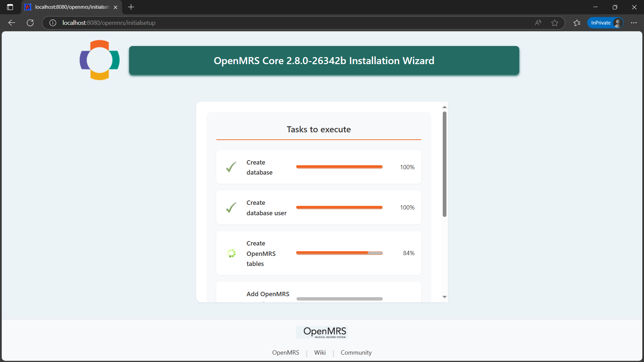Refresh the page with the reload icon
This screenshot has width=644, height=362.
(x=30, y=23)
